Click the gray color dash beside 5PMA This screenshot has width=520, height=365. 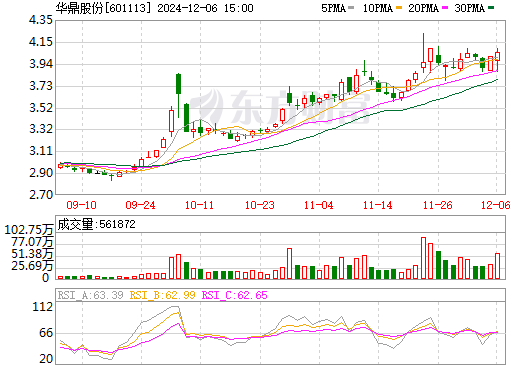351,8
